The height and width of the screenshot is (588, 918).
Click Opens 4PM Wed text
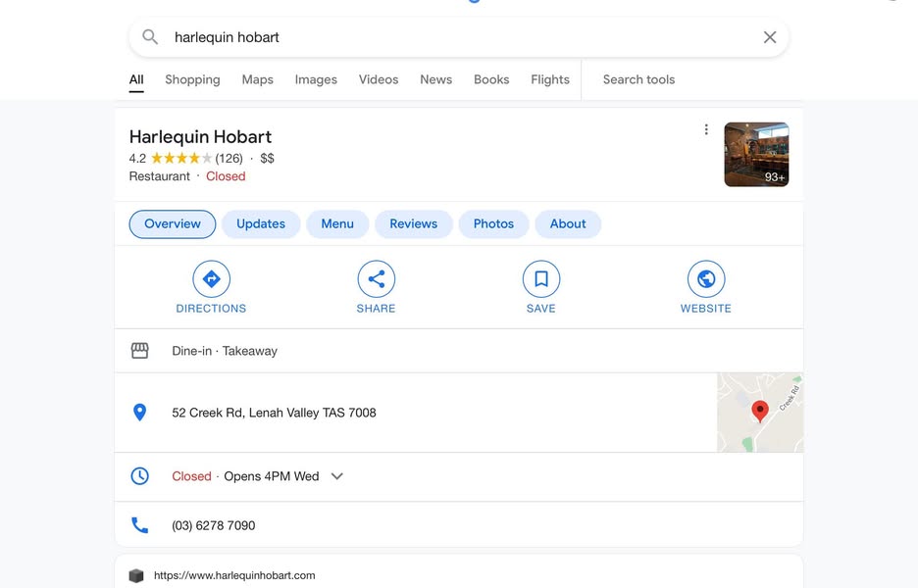[272, 476]
